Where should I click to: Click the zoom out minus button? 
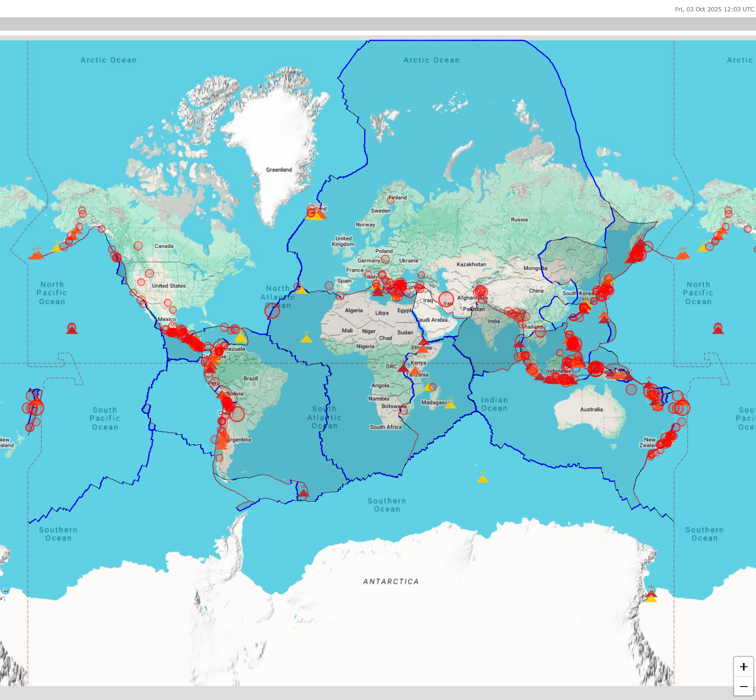pos(743,687)
